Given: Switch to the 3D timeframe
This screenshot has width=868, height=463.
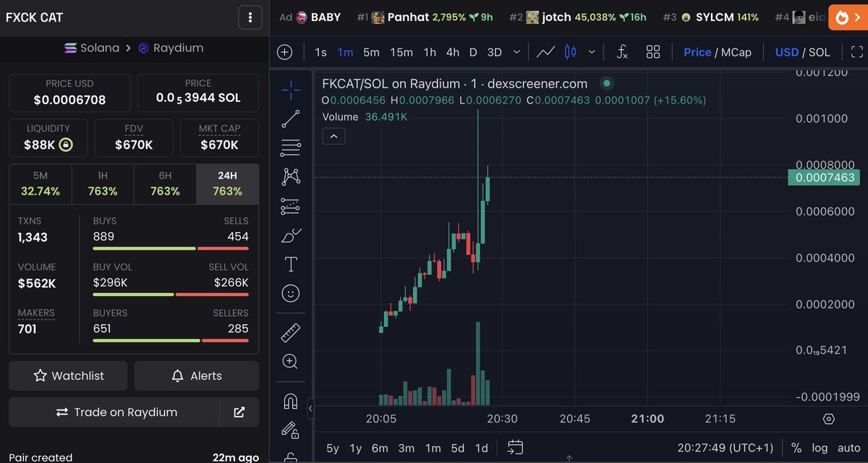Looking at the screenshot, I should pos(495,52).
